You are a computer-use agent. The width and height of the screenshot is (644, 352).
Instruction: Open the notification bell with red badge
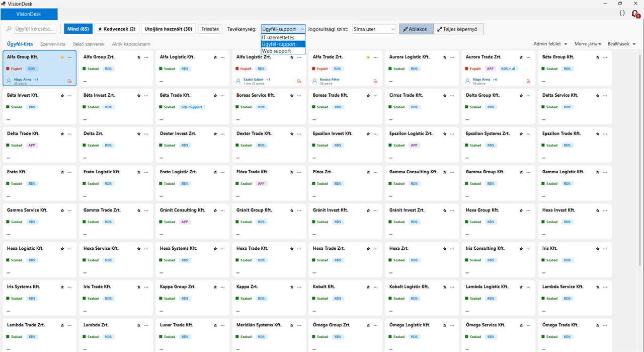pos(635,14)
